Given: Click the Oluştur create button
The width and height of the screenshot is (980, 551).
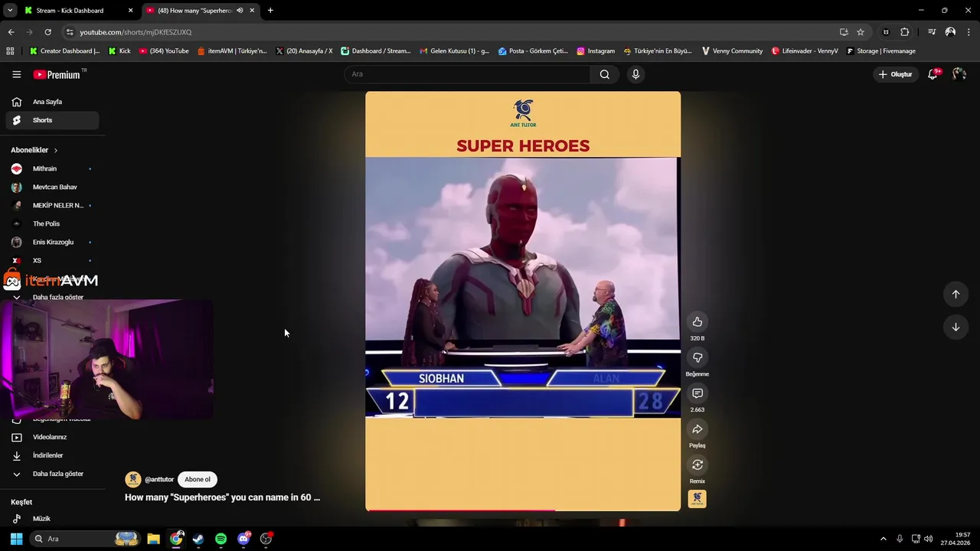Looking at the screenshot, I should [x=895, y=74].
